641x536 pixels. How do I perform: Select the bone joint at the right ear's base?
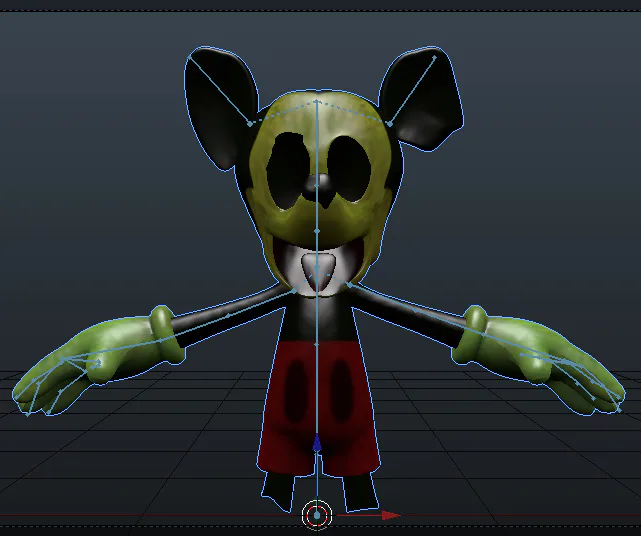390,123
